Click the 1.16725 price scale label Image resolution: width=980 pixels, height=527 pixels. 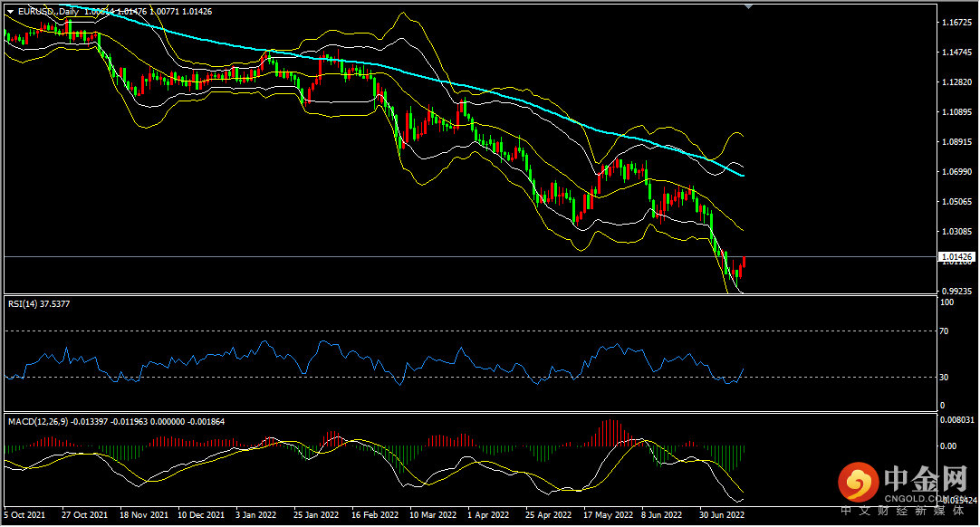(957, 23)
